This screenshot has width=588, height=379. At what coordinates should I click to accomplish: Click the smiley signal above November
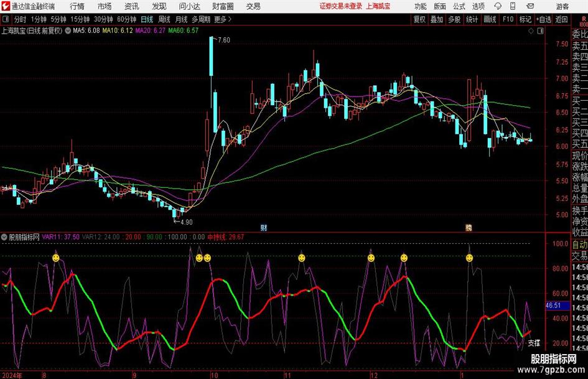pos(301,258)
